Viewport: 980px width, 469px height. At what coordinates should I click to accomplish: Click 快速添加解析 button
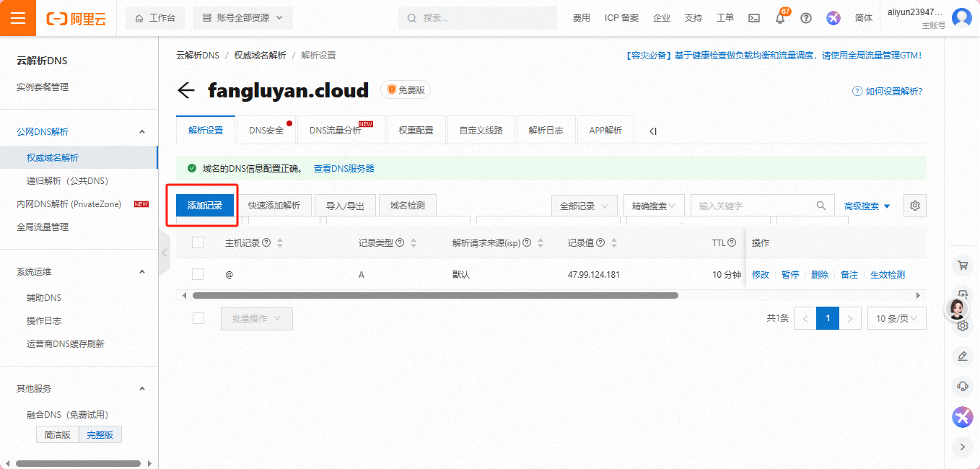click(x=274, y=206)
